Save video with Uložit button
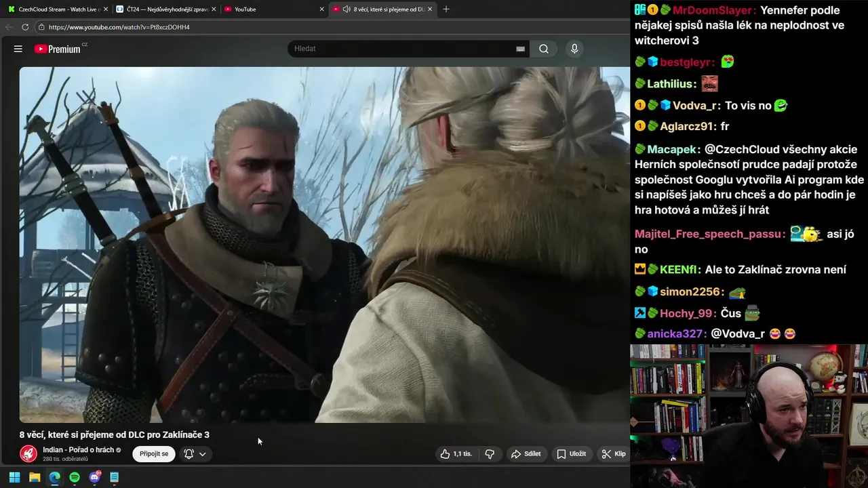Viewport: 868px width, 488px height. tap(571, 453)
